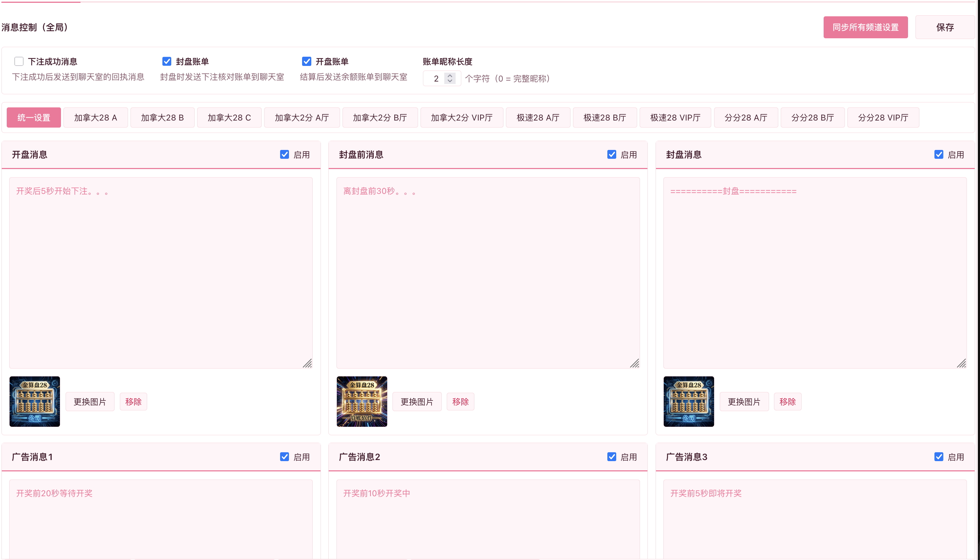
Task: Toggle 启用 checkbox for 广告消息3
Action: 939,457
